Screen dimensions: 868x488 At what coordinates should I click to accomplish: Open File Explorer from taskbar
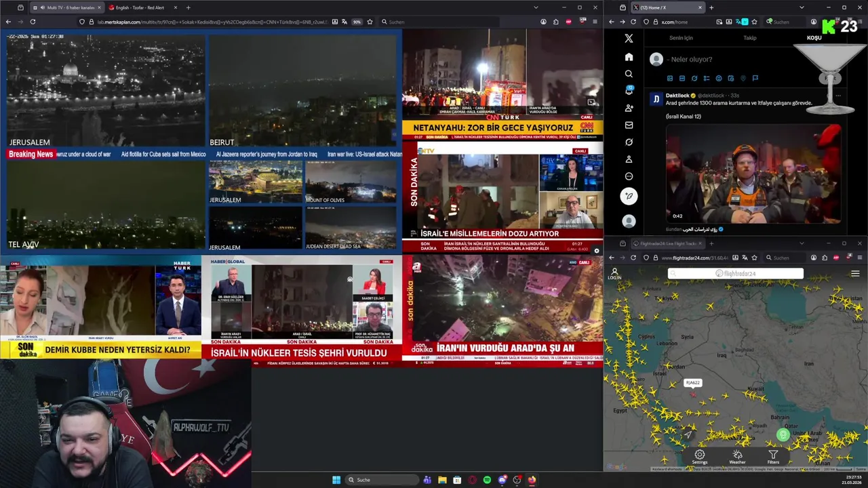point(442,480)
